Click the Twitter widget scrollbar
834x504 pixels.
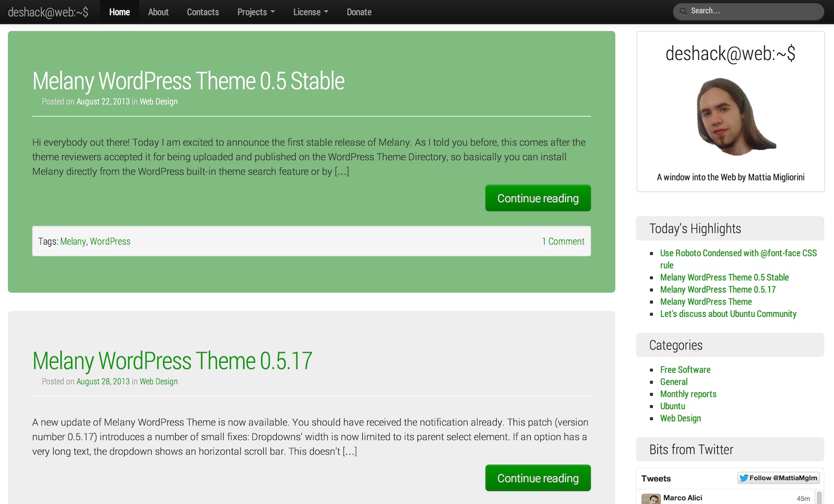tap(819, 497)
